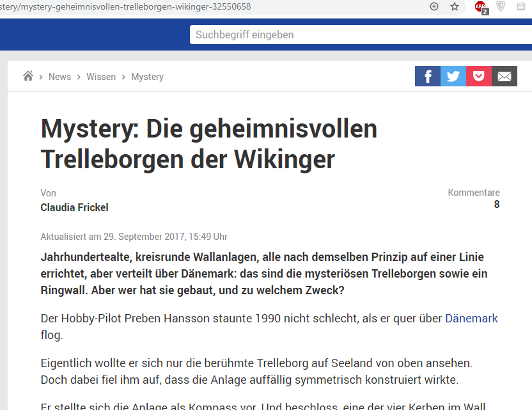532x410 pixels.
Task: Open the 8 comments count
Action: click(496, 205)
